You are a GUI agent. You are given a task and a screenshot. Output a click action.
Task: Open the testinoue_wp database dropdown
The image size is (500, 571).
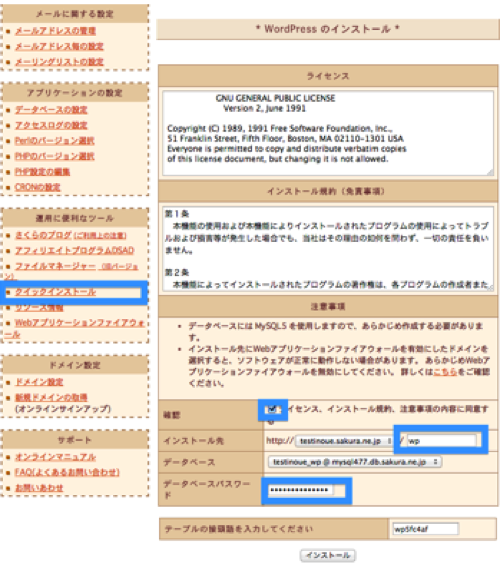355,462
